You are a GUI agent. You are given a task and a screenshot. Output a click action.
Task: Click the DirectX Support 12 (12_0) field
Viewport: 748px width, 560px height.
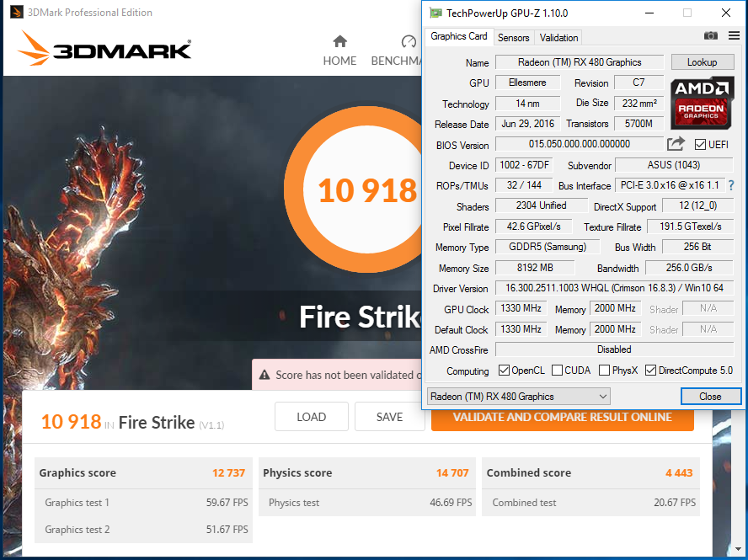point(698,205)
